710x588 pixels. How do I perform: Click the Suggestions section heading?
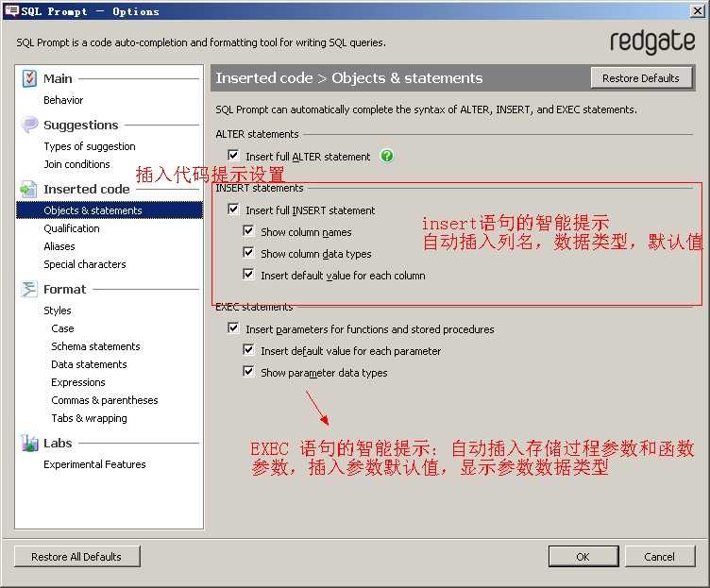(x=80, y=125)
